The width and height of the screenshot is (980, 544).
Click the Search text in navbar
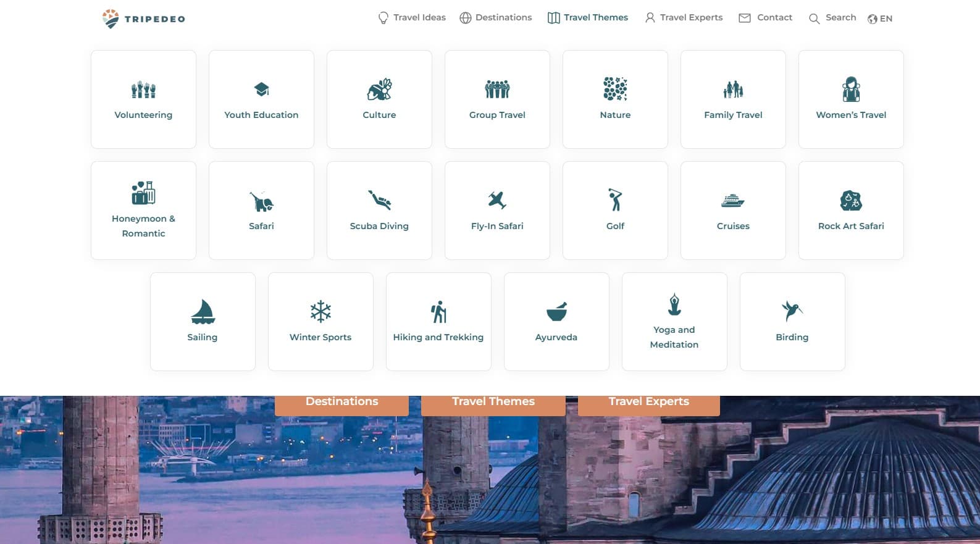[x=841, y=17]
